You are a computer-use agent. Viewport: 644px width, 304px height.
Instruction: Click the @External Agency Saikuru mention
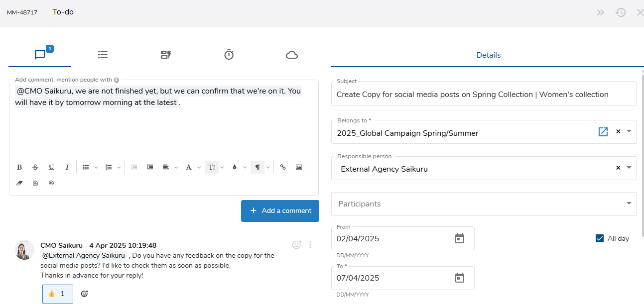tap(83, 255)
